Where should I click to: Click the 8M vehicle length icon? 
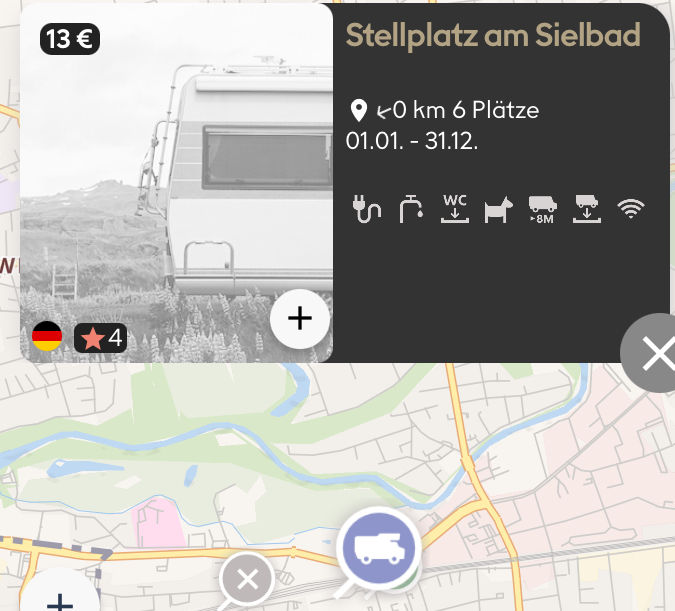(542, 210)
